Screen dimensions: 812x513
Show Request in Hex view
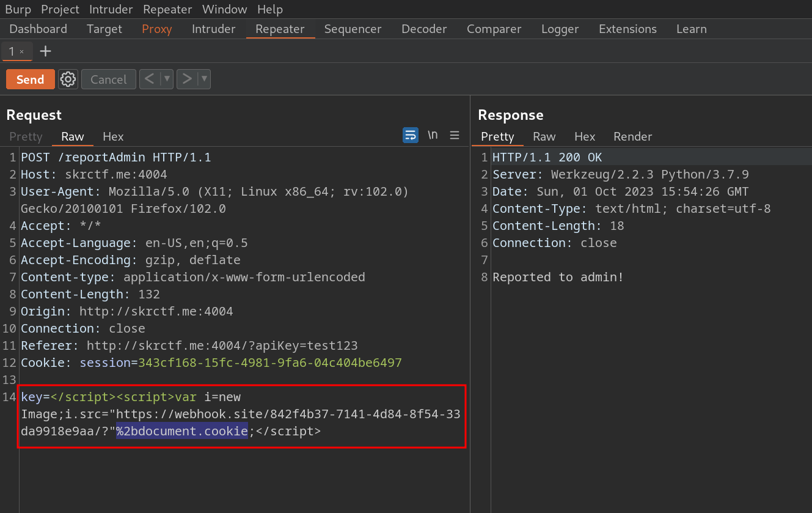tap(113, 136)
